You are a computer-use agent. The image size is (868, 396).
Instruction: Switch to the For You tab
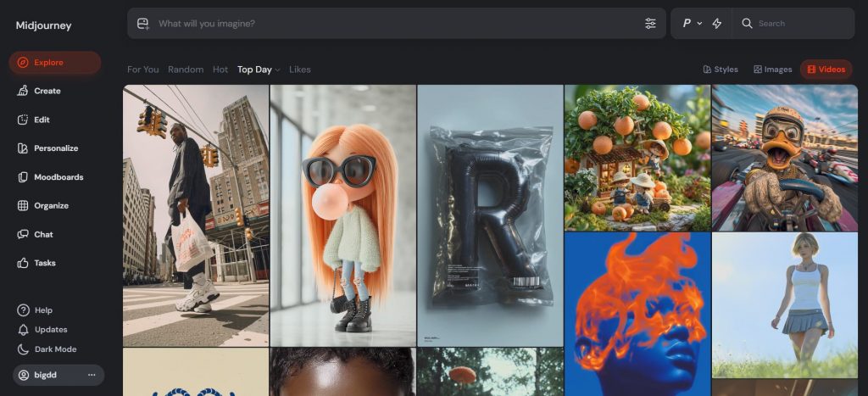pyautogui.click(x=142, y=70)
